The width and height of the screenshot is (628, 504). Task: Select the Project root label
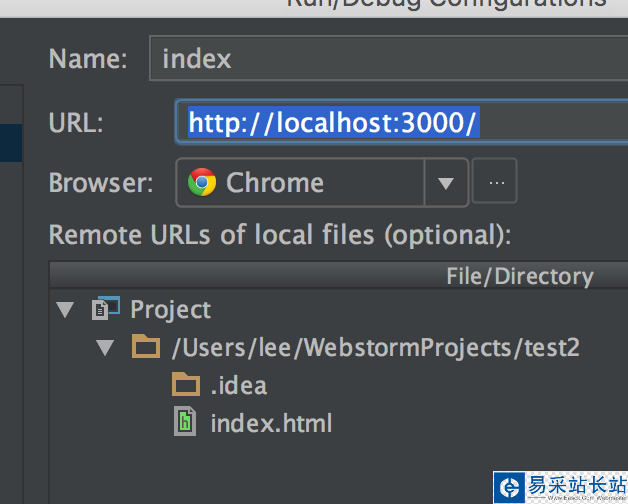pyautogui.click(x=171, y=310)
